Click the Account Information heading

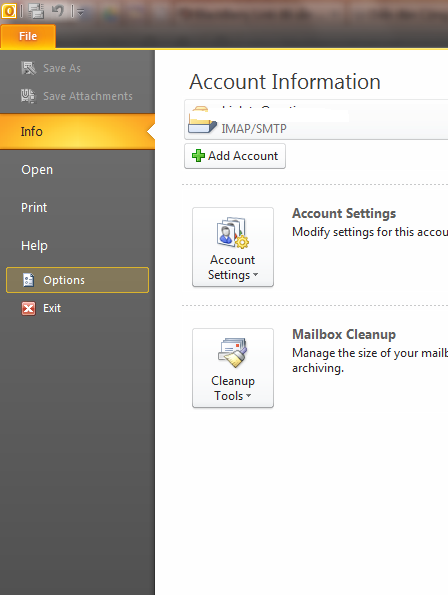pyautogui.click(x=285, y=82)
